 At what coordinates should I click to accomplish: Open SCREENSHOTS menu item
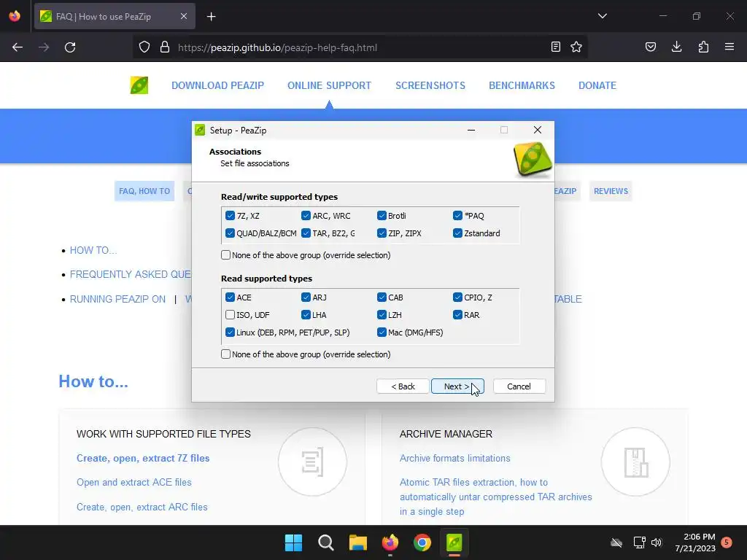pyautogui.click(x=430, y=85)
